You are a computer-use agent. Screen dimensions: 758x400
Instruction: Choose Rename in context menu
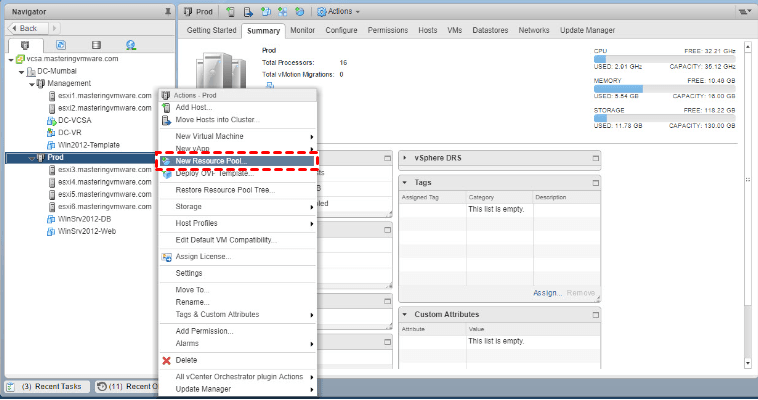tap(238, 302)
